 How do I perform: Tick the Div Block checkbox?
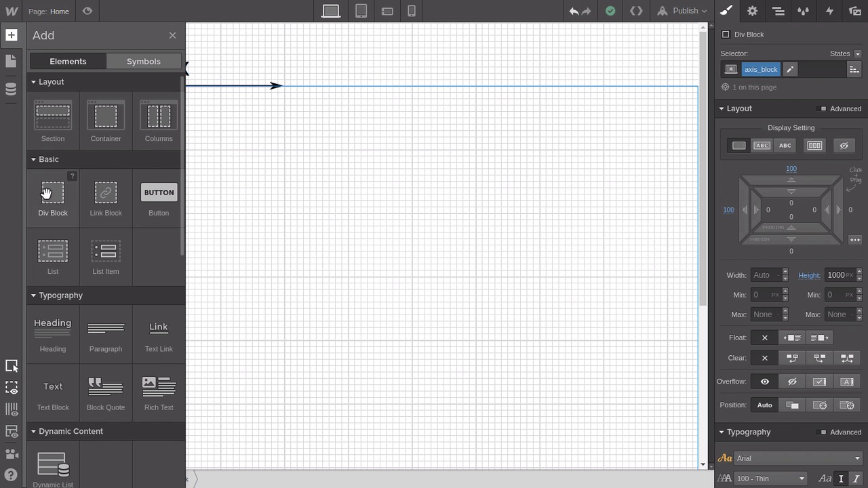point(726,35)
